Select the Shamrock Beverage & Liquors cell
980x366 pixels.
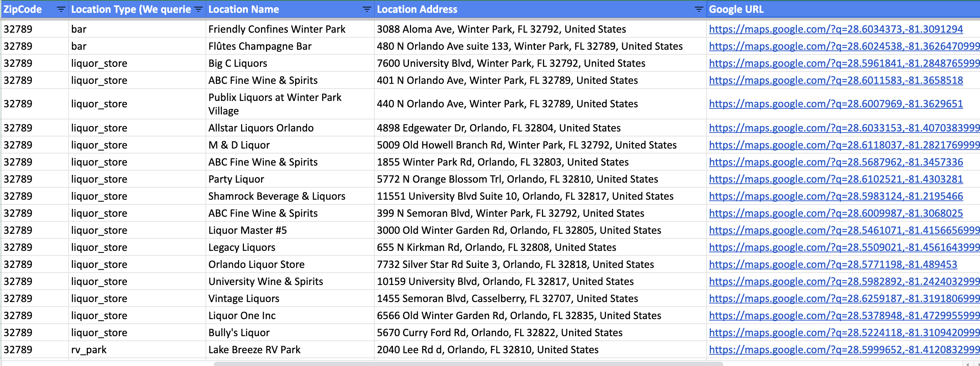point(290,197)
